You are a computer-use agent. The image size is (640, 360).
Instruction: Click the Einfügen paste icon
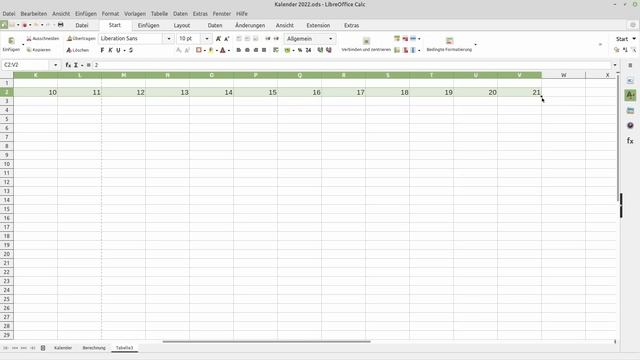pyautogui.click(x=11, y=40)
